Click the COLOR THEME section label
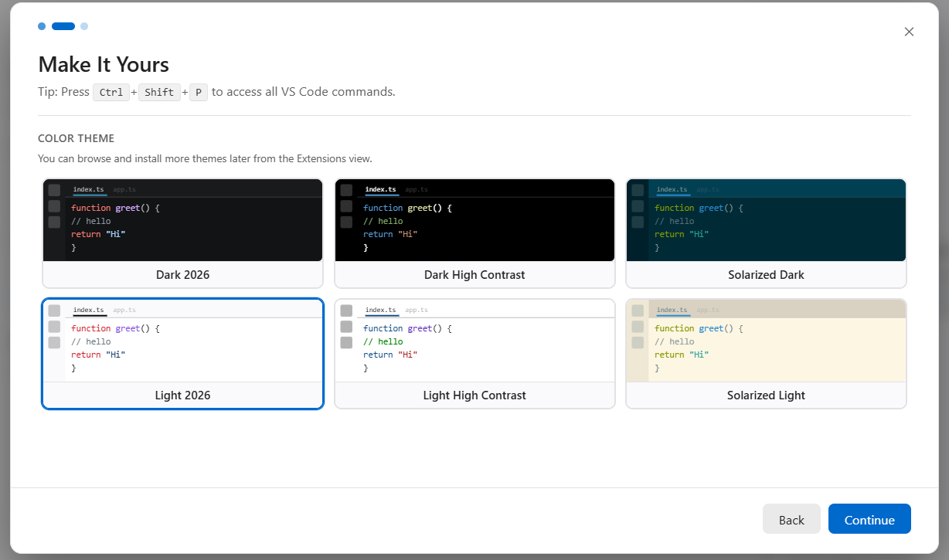Viewport: 949px width, 560px height. [x=77, y=138]
